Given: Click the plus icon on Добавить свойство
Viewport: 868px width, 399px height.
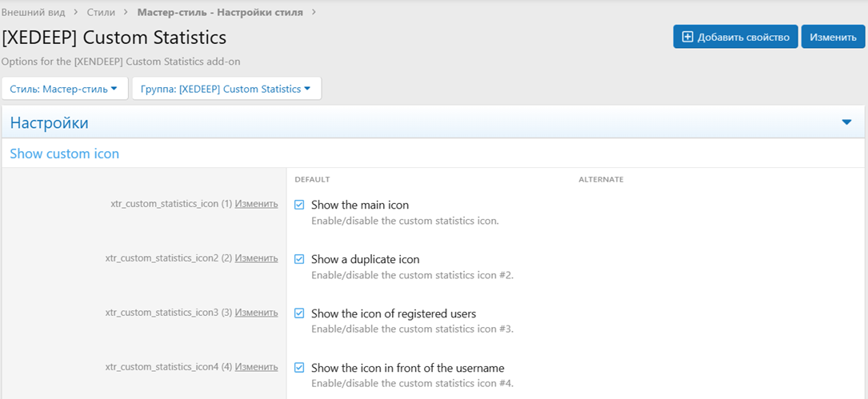Looking at the screenshot, I should [x=687, y=37].
